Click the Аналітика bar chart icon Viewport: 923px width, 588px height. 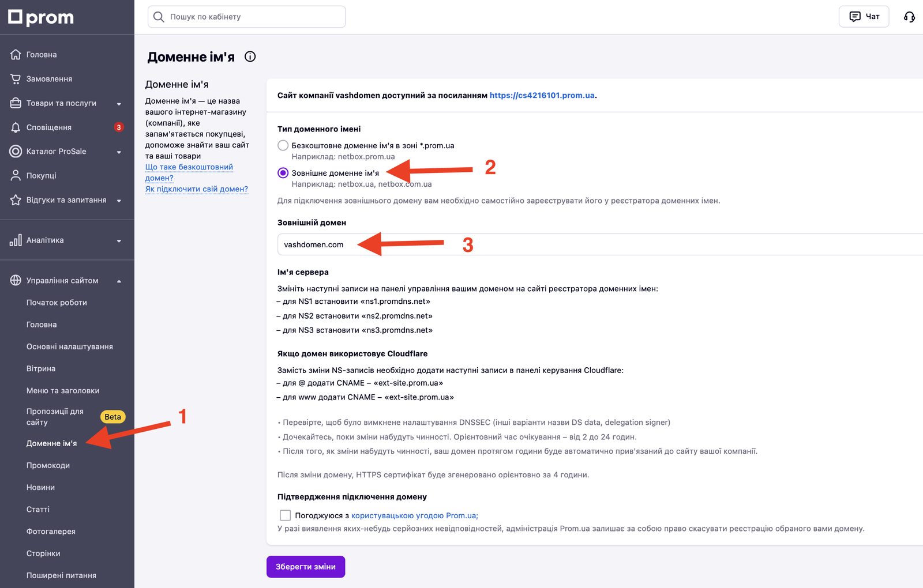pyautogui.click(x=16, y=240)
